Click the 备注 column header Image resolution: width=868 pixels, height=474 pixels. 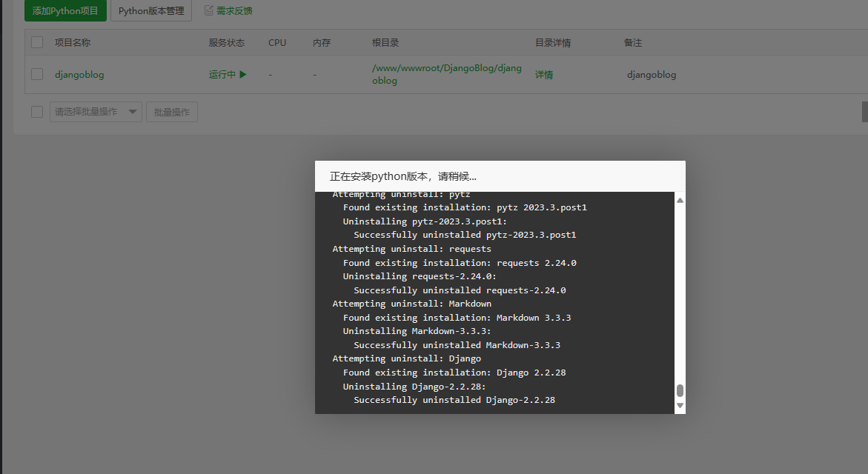tap(633, 43)
